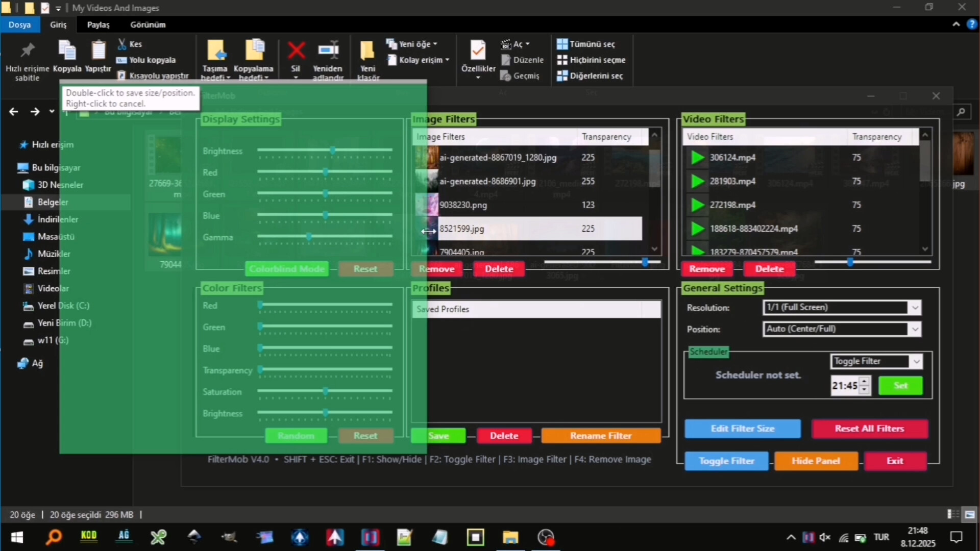
Task: Click the Edit Filter Size button
Action: click(742, 429)
